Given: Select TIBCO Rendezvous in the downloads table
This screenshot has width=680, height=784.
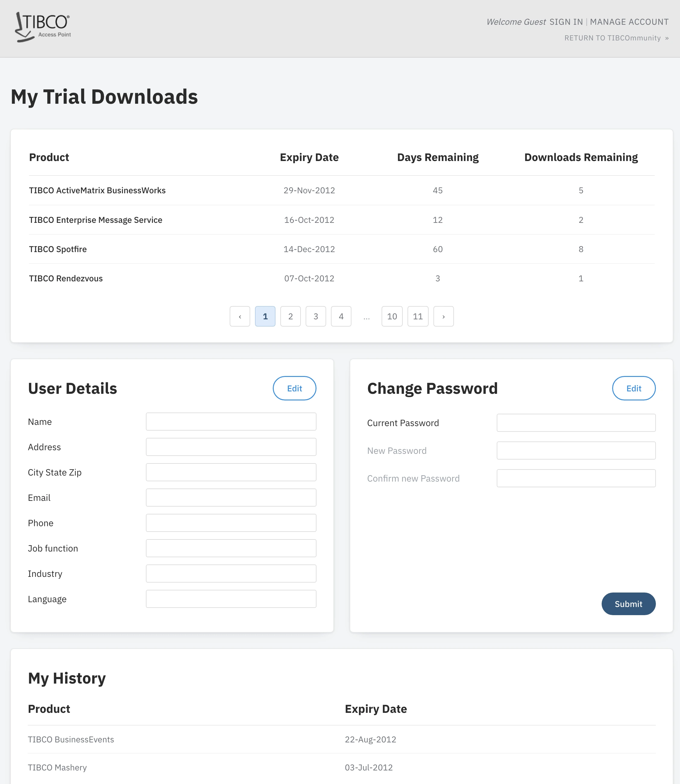Looking at the screenshot, I should 66,278.
